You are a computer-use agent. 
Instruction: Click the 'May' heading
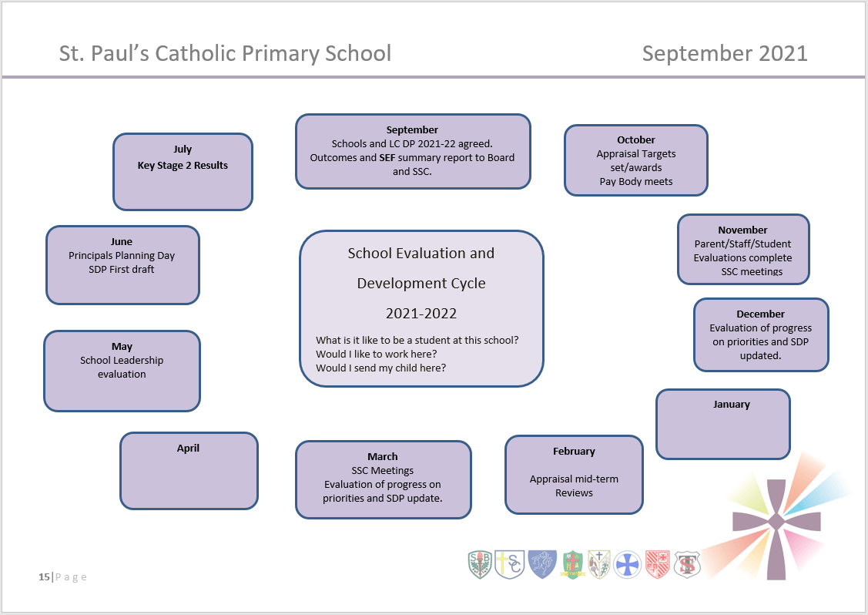122,346
